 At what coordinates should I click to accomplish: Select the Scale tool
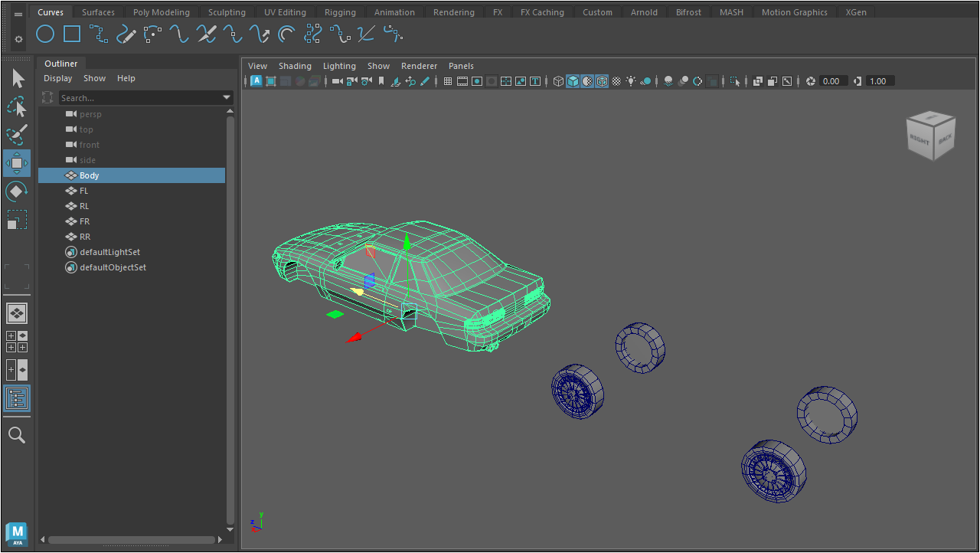click(x=16, y=221)
